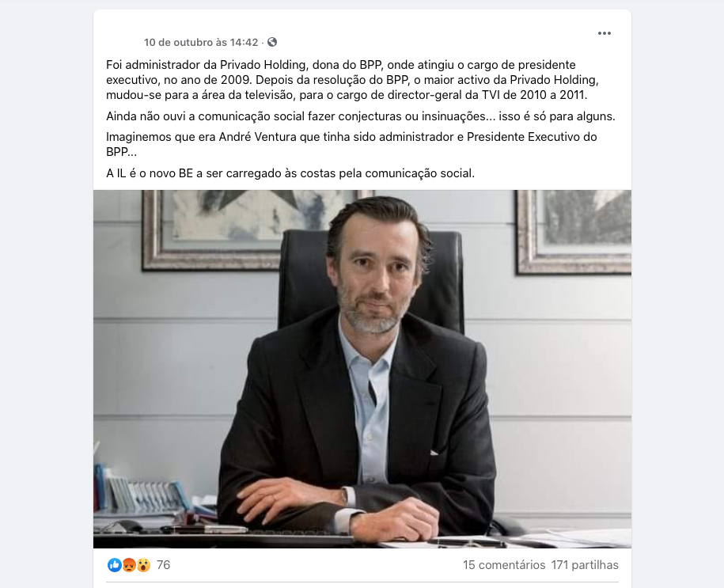Image resolution: width=724 pixels, height=588 pixels.
Task: Click the globe public privacy icon
Action: (272, 42)
